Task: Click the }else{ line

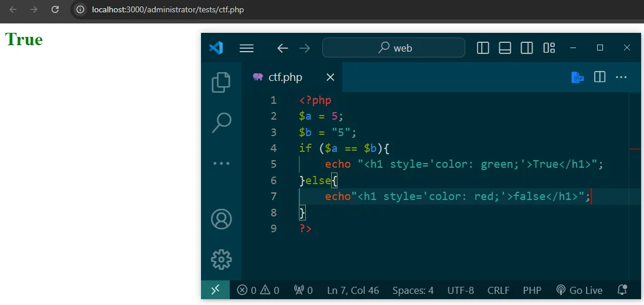Action: coord(318,181)
